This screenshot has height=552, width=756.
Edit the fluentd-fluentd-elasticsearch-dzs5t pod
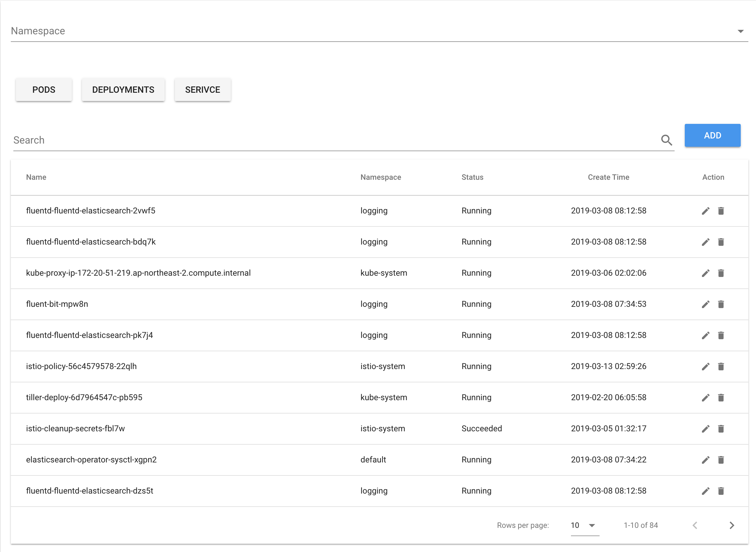[705, 491]
